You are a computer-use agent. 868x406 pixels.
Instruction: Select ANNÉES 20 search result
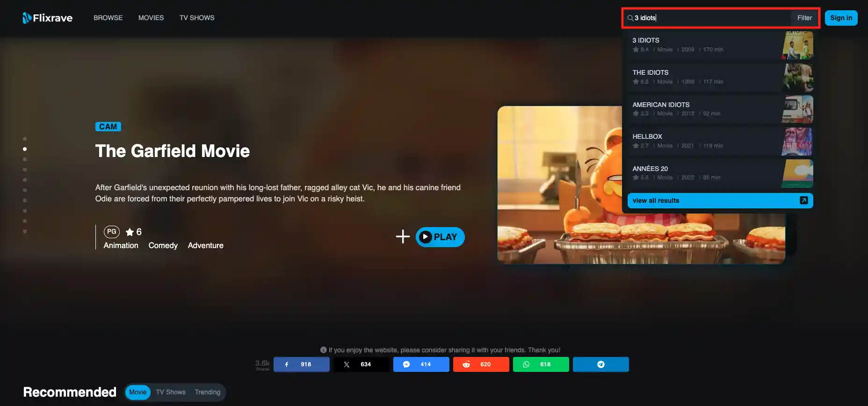click(x=720, y=173)
